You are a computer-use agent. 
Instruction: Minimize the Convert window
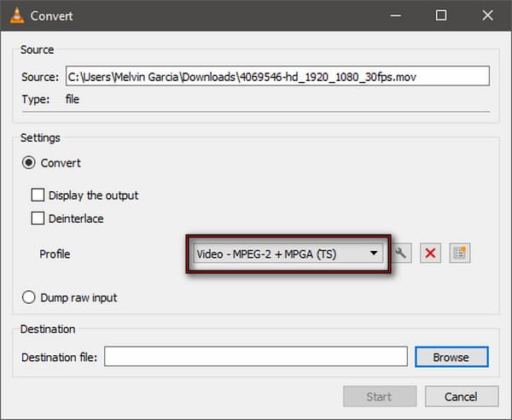(x=395, y=15)
